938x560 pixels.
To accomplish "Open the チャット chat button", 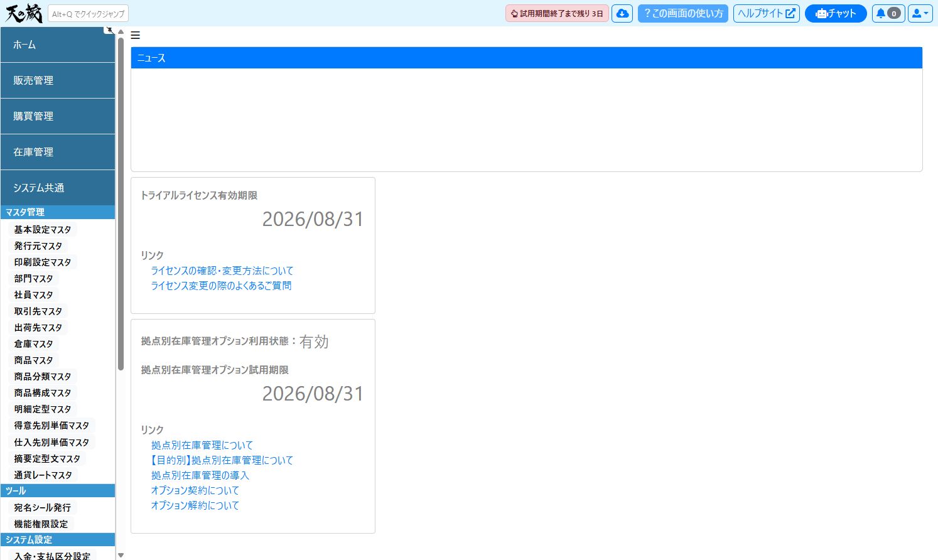I will point(836,13).
